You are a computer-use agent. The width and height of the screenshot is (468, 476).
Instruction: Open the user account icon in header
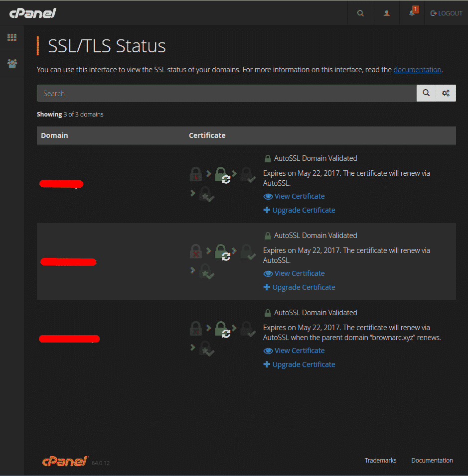pyautogui.click(x=387, y=13)
